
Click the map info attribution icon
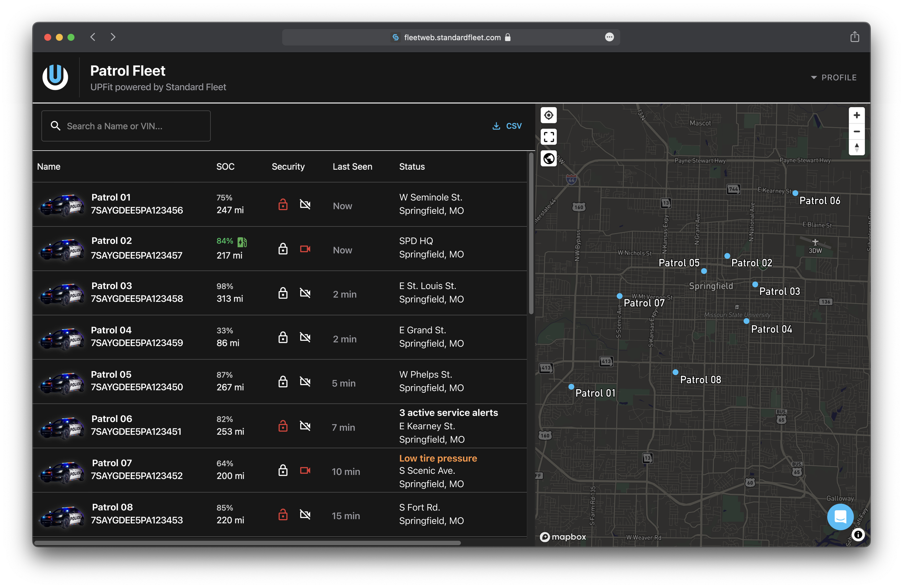point(858,535)
